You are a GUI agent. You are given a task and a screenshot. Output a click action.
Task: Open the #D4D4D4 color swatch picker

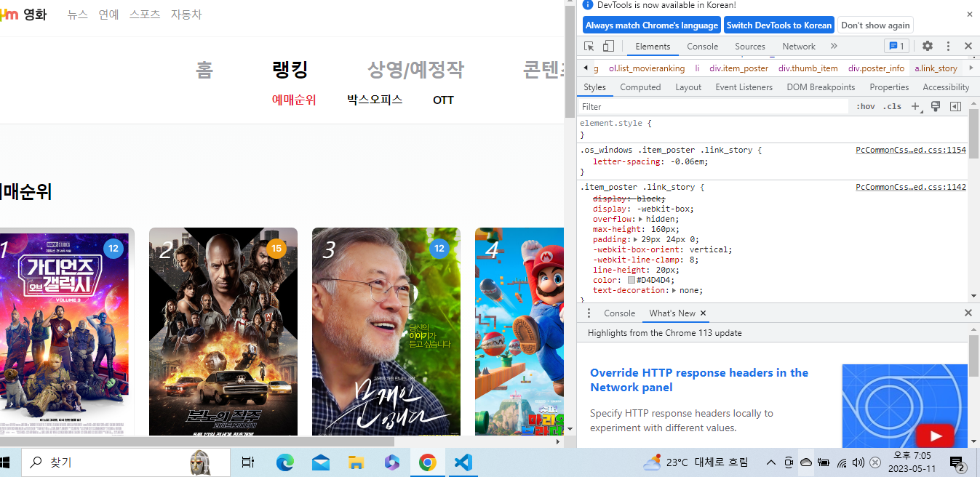pyautogui.click(x=632, y=280)
